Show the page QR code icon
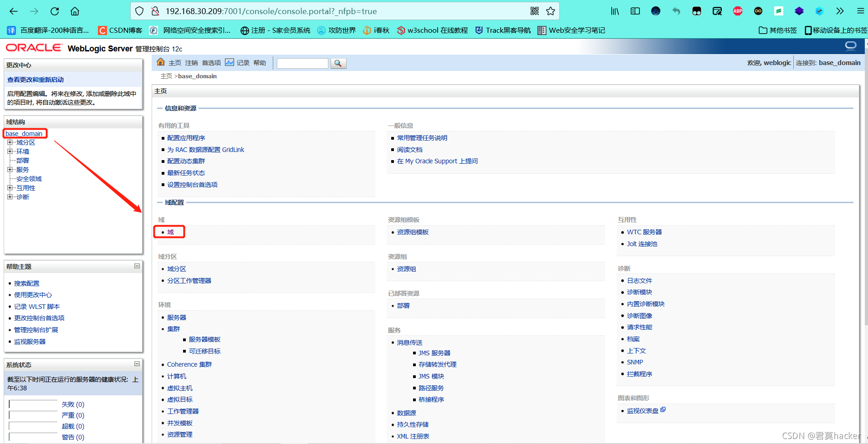This screenshot has height=444, width=868. click(535, 11)
